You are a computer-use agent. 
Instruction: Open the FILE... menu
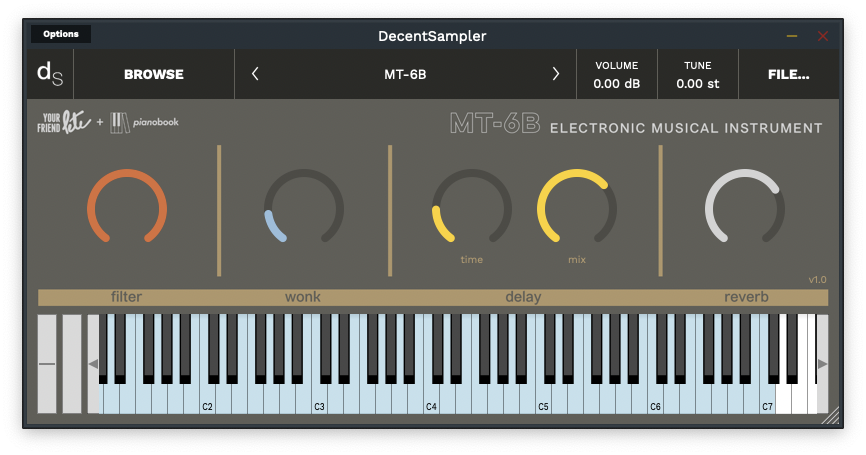tap(788, 74)
